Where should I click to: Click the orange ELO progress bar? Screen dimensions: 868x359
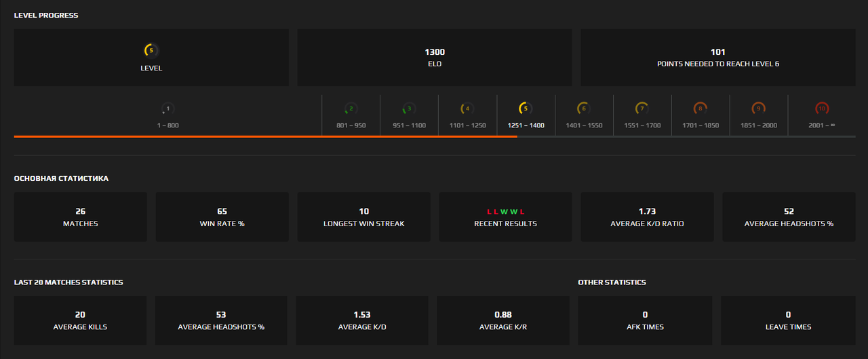[265, 137]
